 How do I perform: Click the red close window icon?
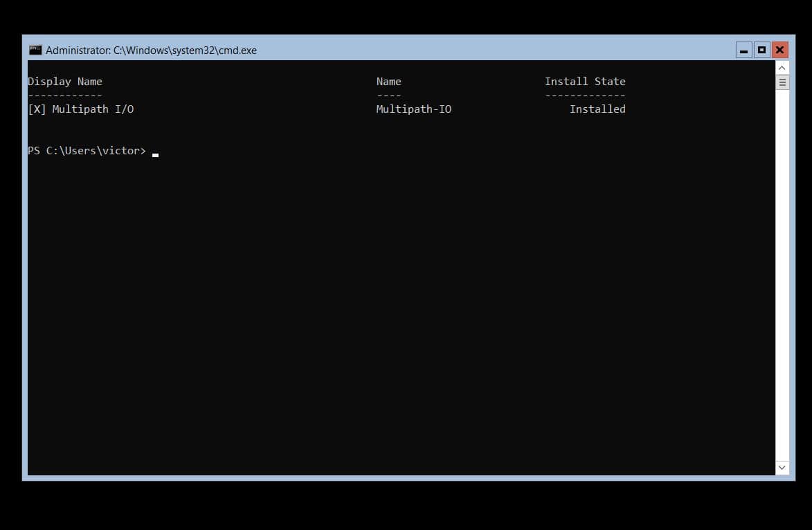point(779,49)
